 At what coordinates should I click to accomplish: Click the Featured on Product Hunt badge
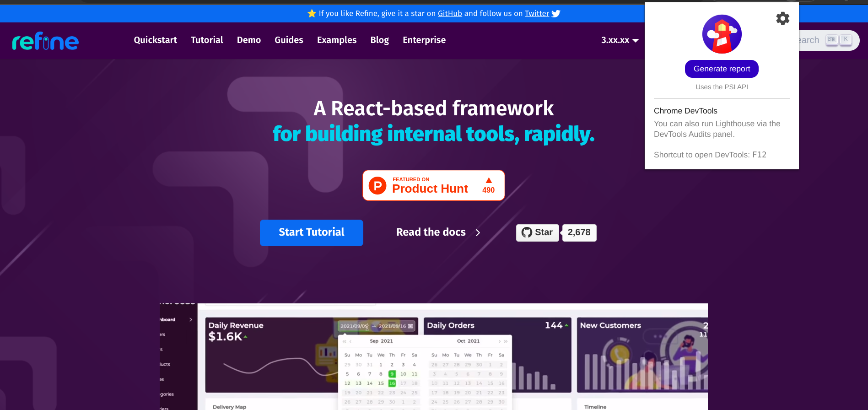[x=434, y=185]
